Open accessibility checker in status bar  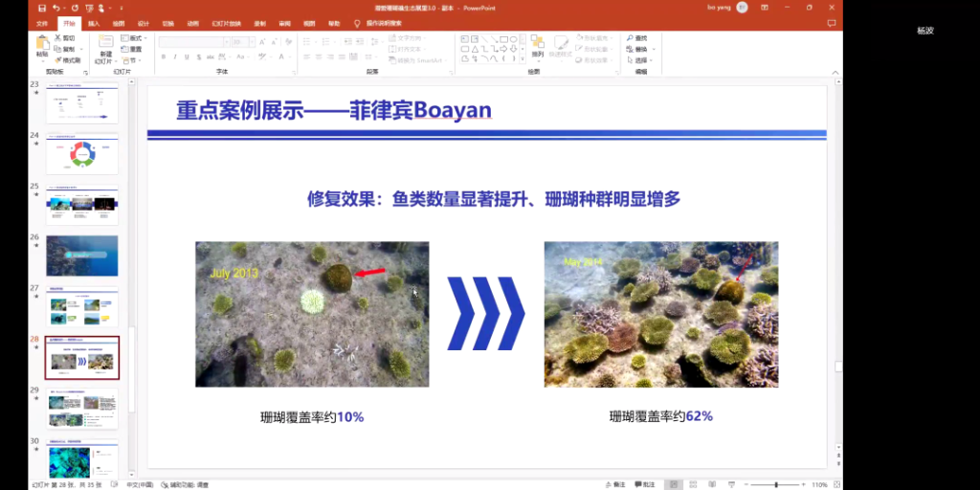(185, 484)
